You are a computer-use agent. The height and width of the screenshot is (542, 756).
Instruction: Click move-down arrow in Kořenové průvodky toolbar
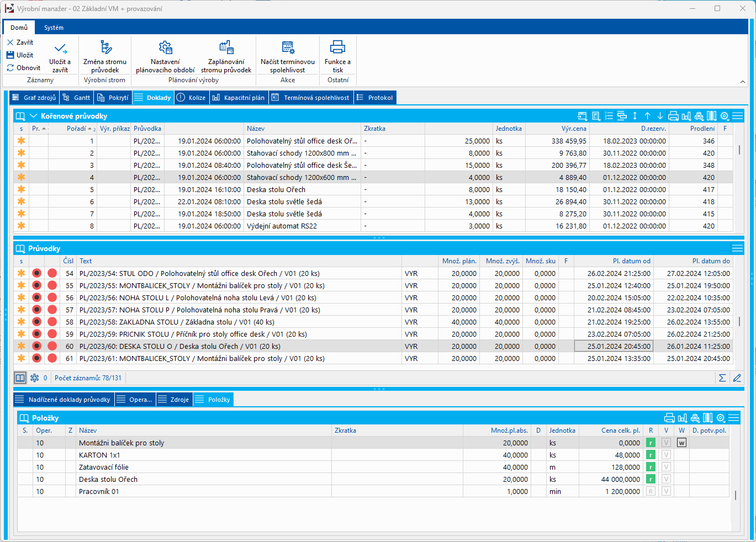[x=660, y=116]
